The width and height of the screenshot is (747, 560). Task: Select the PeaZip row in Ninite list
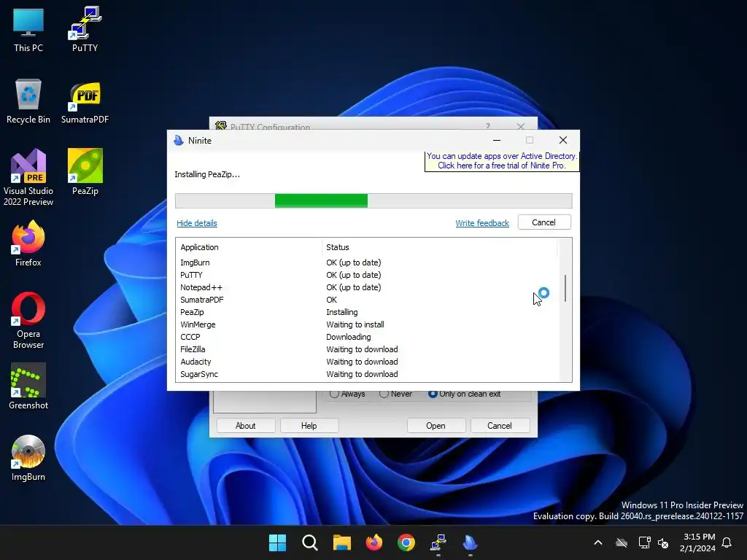point(367,312)
